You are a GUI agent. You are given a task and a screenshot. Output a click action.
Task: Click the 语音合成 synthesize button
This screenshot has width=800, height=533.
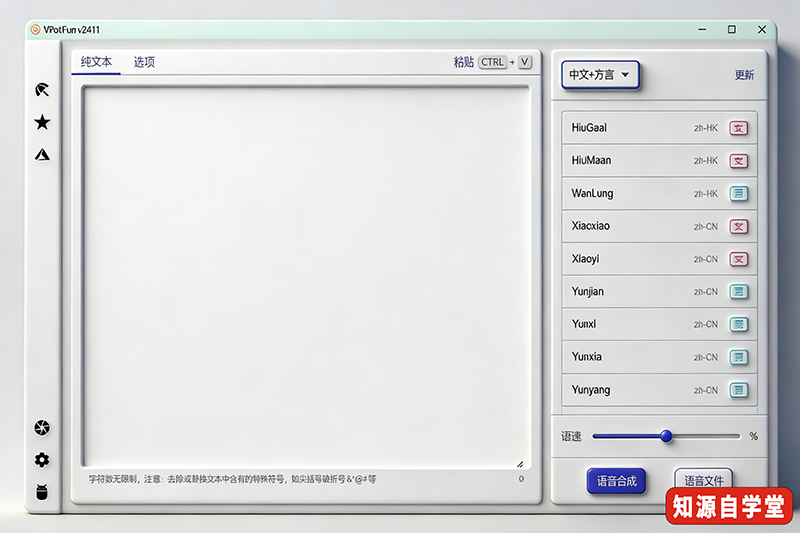pos(616,481)
